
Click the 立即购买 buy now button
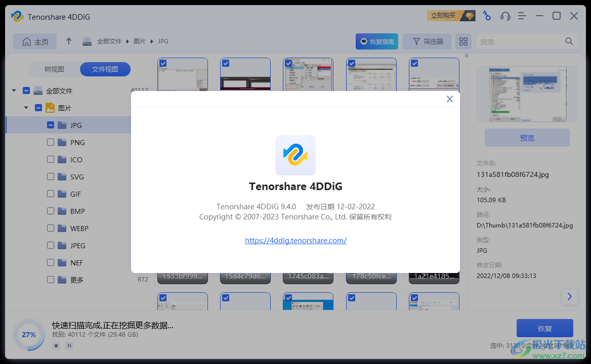451,16
